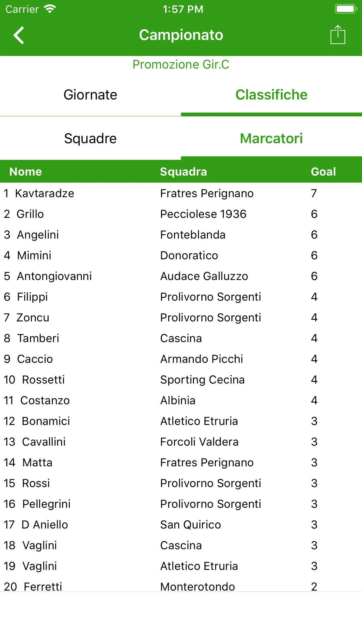
Task: Tap the Goal column header
Action: tap(323, 171)
